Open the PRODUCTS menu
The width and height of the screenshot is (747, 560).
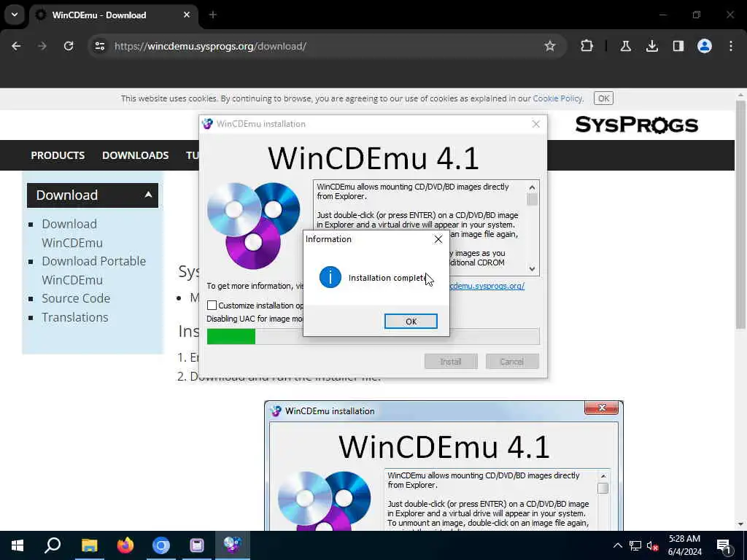(58, 155)
